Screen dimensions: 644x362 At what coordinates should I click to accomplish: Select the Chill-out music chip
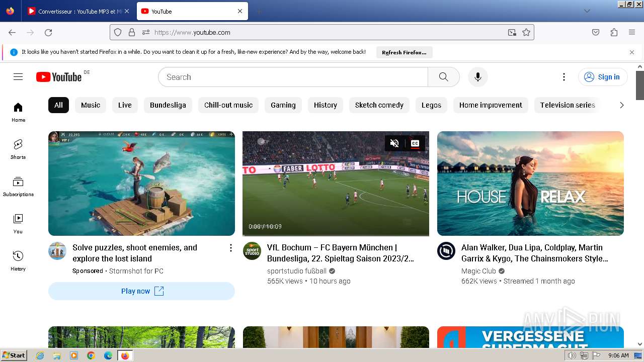coord(228,105)
